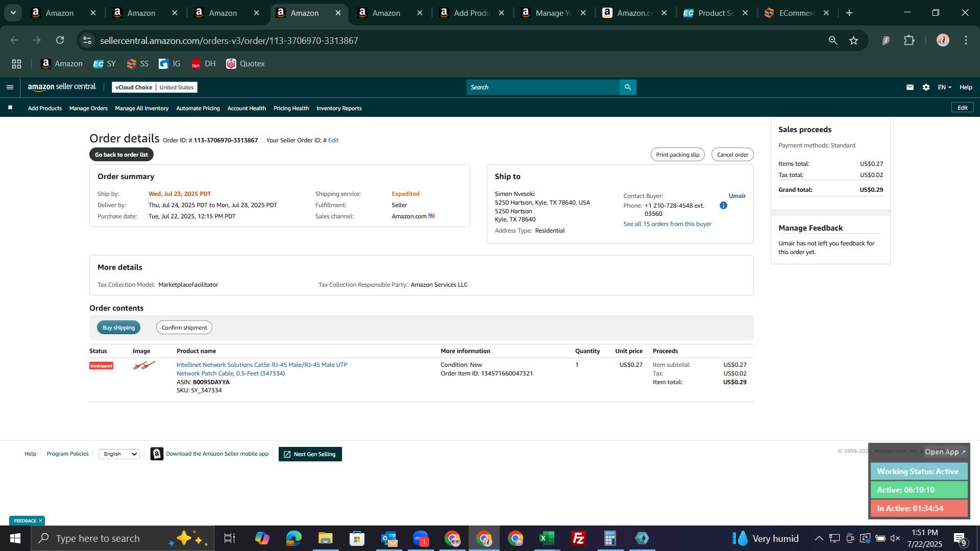
Task: Click the Next Gen Selling button
Action: [x=310, y=454]
